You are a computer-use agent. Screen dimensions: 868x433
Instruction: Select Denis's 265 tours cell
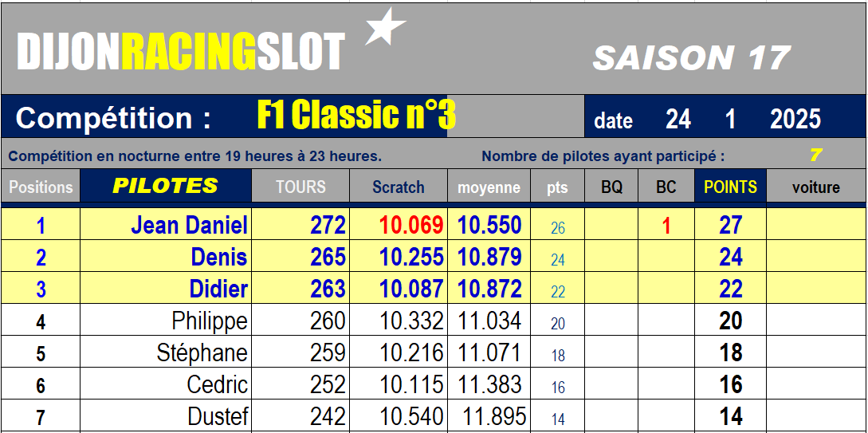tap(300, 256)
